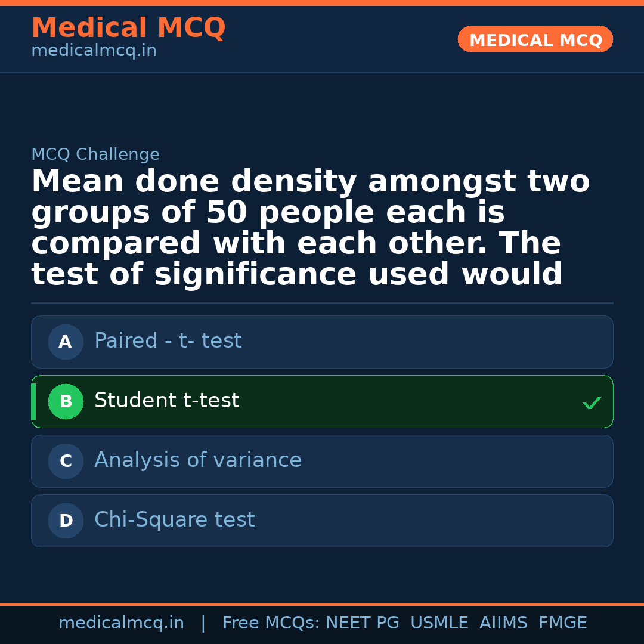Click medicalmcq.in under the logo

point(94,50)
